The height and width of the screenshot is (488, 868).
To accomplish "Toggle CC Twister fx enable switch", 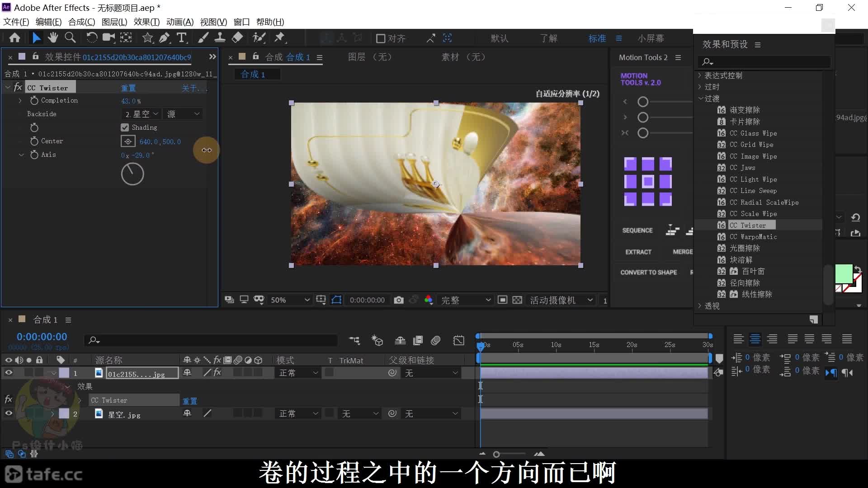I will (x=18, y=87).
